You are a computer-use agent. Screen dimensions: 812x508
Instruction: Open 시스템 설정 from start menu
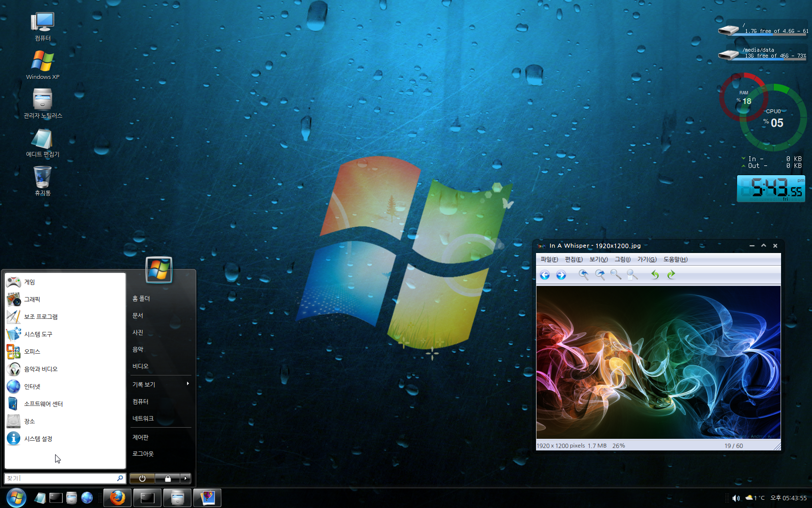pyautogui.click(x=65, y=439)
